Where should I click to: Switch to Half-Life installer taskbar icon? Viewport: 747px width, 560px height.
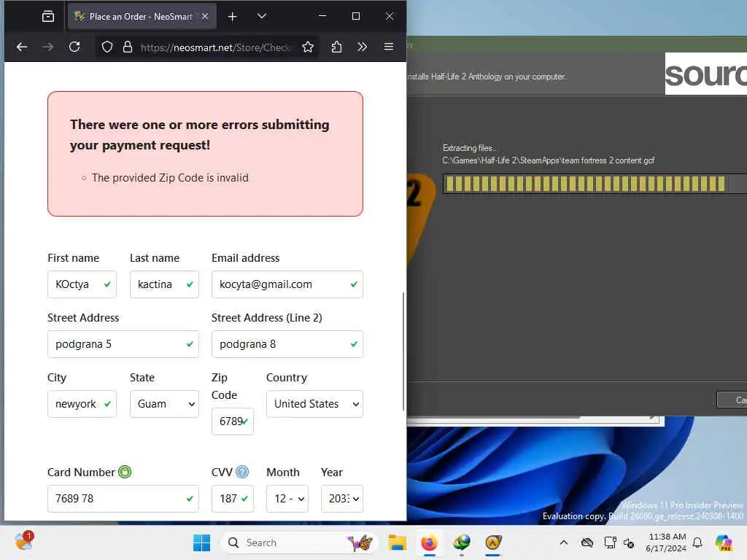click(493, 542)
